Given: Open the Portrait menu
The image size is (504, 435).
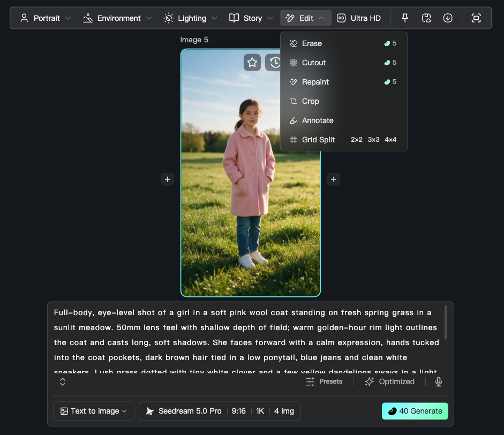Looking at the screenshot, I should tap(46, 18).
